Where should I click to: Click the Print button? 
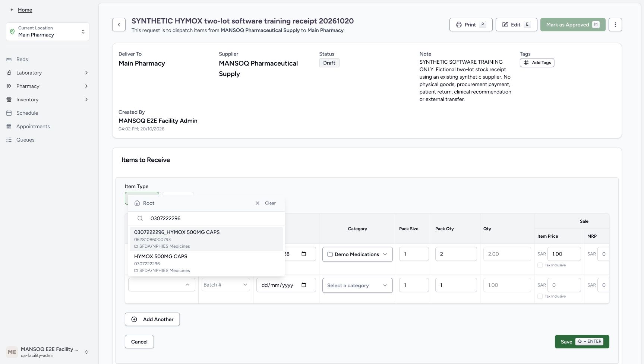click(471, 25)
